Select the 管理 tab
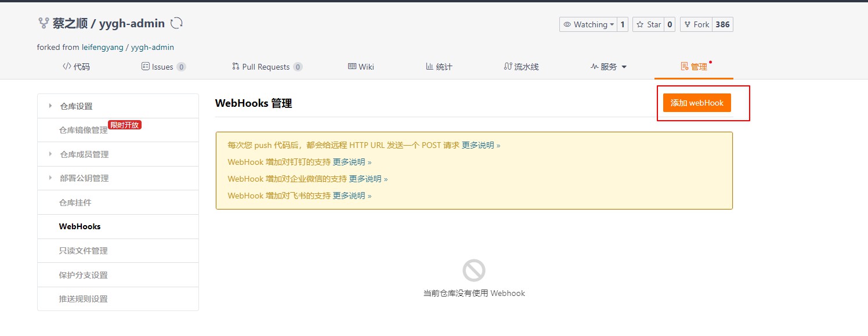The height and width of the screenshot is (336, 868). coord(694,67)
